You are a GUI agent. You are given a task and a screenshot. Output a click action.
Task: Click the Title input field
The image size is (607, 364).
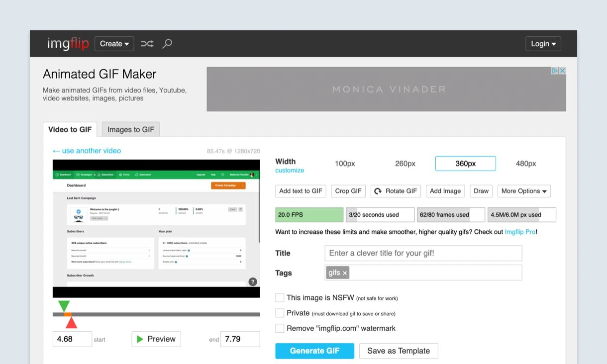(x=423, y=253)
